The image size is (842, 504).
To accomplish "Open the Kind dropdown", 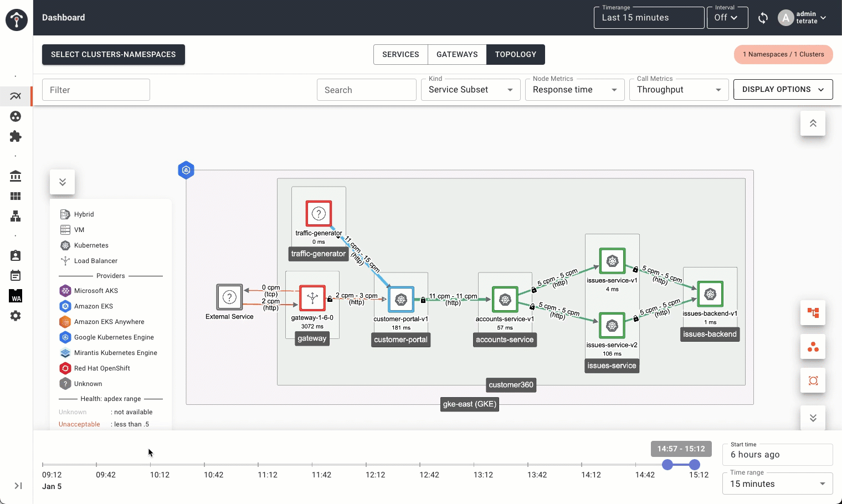I will click(x=470, y=90).
